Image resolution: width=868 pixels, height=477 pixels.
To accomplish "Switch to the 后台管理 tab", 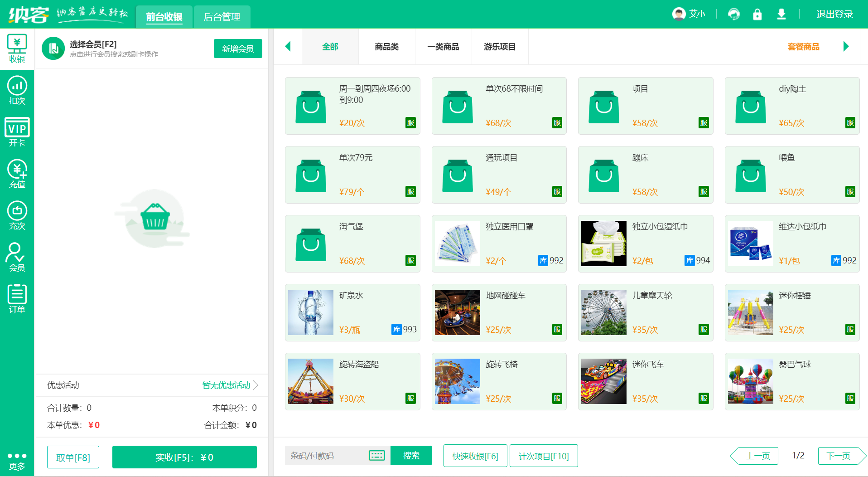I will (222, 17).
